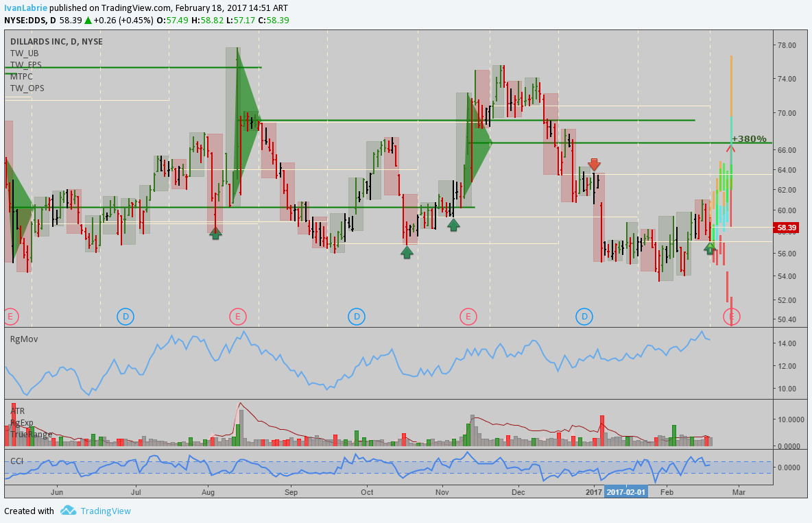The image size is (812, 523).
Task: Click the +0.26 (+0.45%) change value
Action: 123,21
